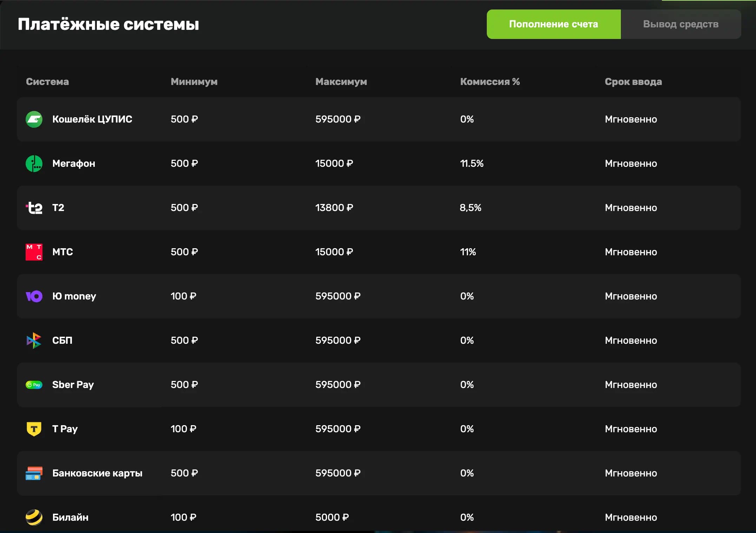Click the 13800 ₽ maximum for T2

(334, 208)
